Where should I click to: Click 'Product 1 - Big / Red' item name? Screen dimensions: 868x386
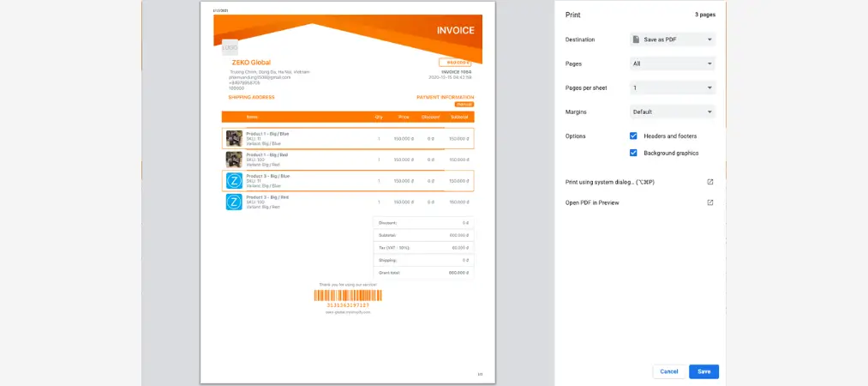point(266,154)
